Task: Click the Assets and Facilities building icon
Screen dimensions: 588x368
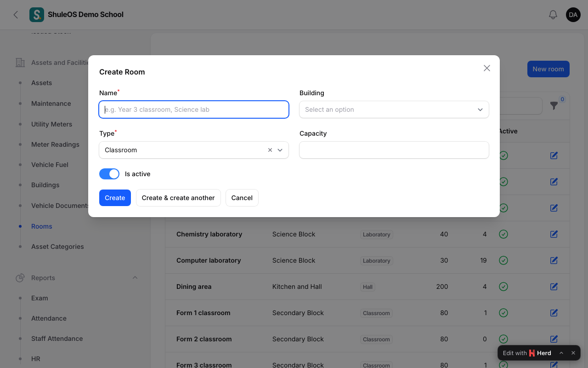Action: coord(20,63)
